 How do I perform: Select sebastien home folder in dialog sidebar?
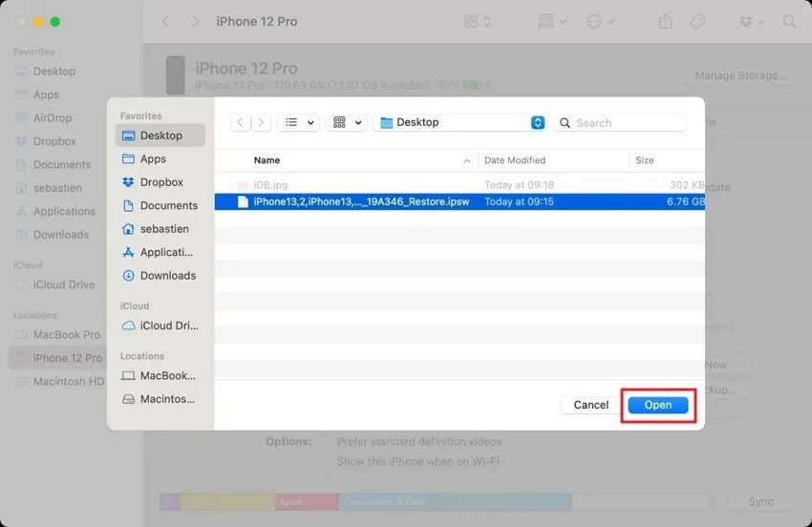click(x=160, y=229)
